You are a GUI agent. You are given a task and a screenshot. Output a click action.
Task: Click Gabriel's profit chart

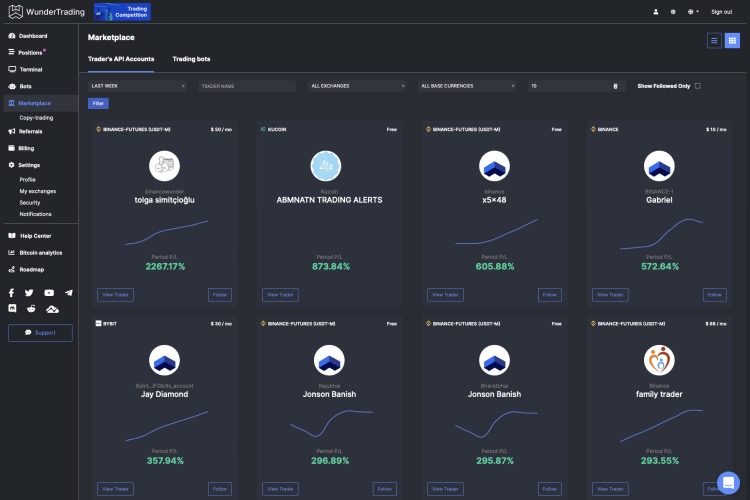661,234
